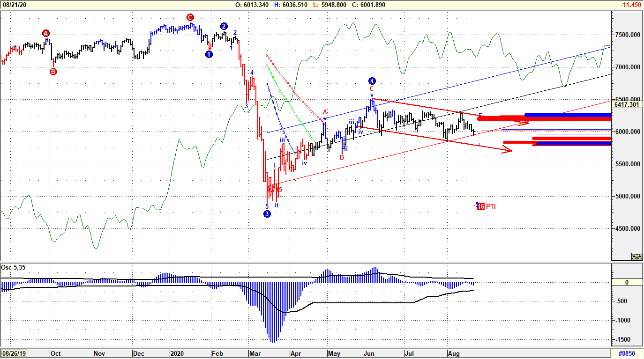Select the blue circled 3 wave marker

[267, 214]
